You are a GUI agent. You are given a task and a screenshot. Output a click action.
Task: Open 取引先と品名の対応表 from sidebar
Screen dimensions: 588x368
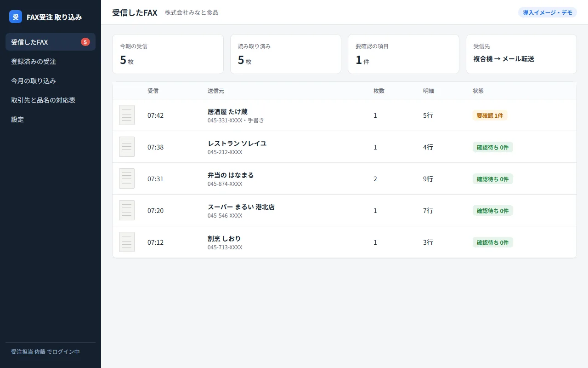point(51,100)
